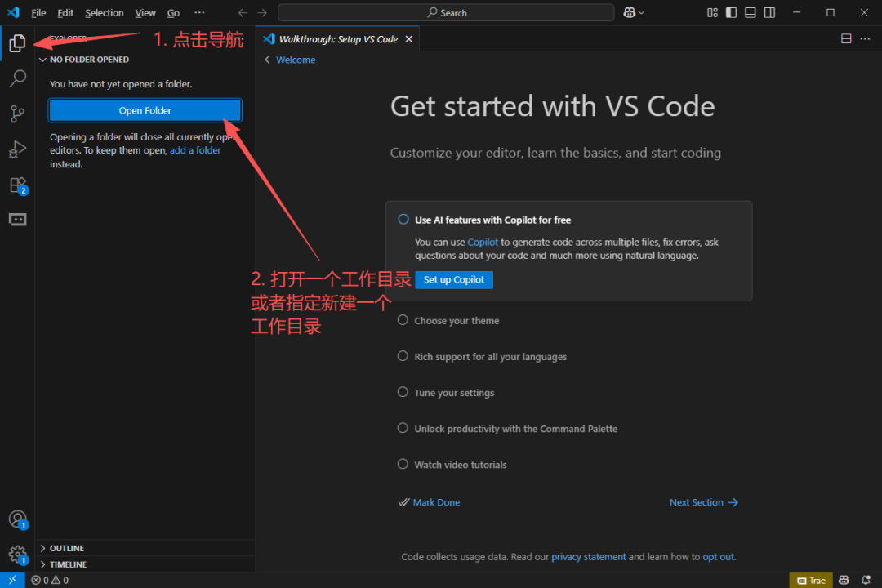Open the View menu
882x588 pixels.
145,12
